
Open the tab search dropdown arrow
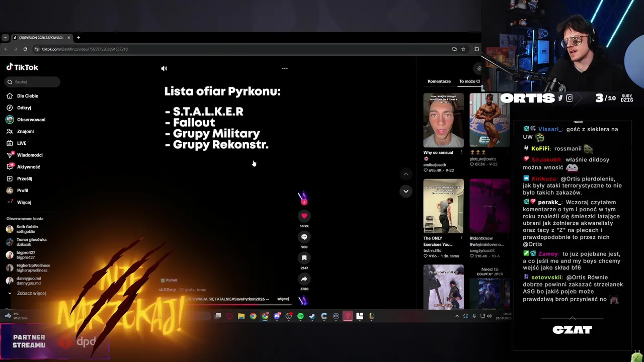[5, 38]
